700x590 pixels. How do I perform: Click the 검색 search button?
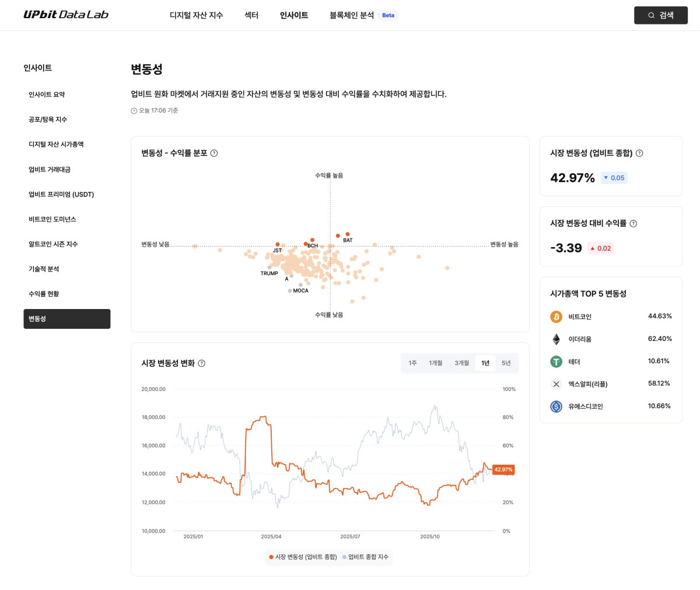661,15
